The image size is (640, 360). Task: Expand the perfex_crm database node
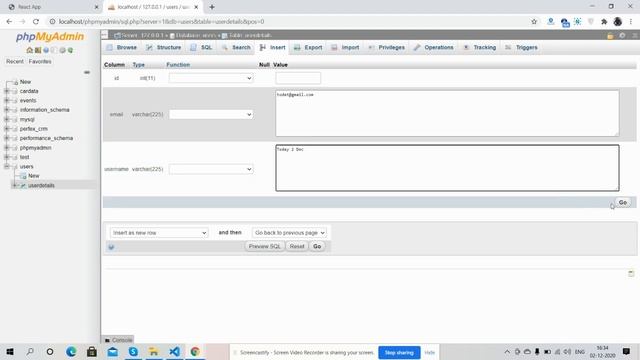7,129
